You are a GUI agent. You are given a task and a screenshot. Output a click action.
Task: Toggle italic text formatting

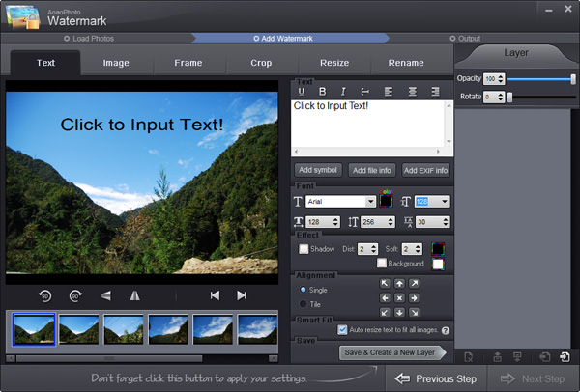(343, 92)
